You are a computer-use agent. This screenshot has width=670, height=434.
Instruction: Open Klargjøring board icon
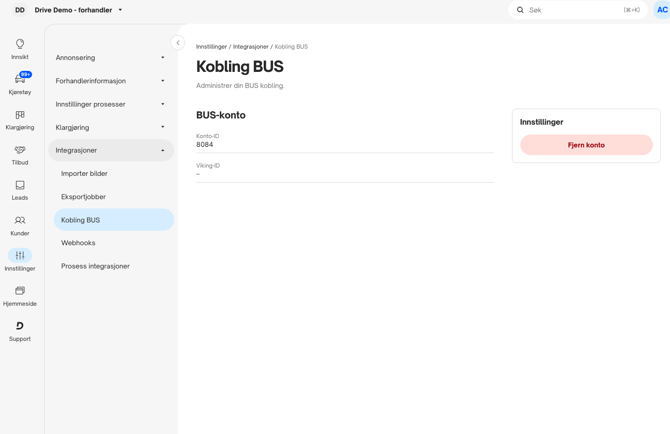point(20,114)
